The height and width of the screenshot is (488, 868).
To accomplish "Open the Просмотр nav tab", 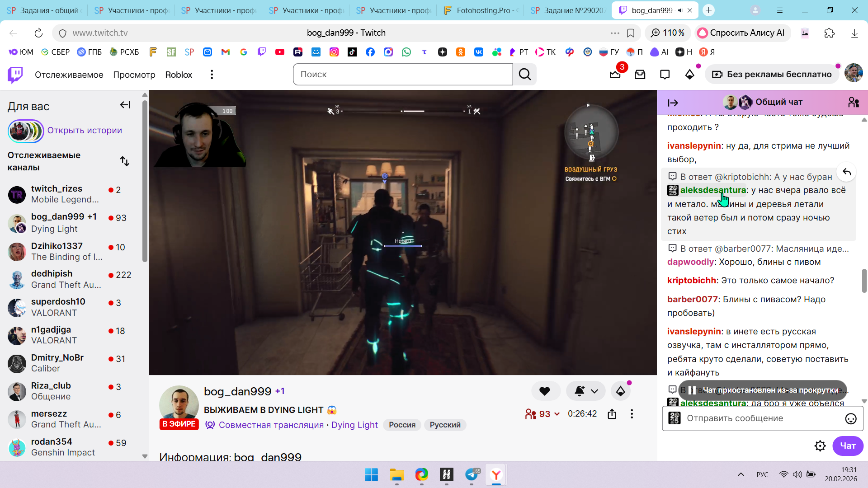I will tap(134, 75).
